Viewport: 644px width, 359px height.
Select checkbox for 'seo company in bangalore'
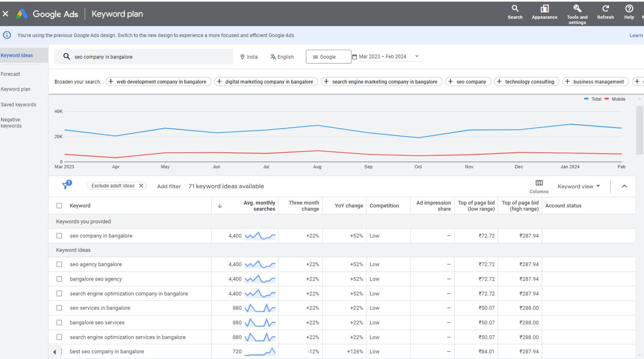coord(59,236)
